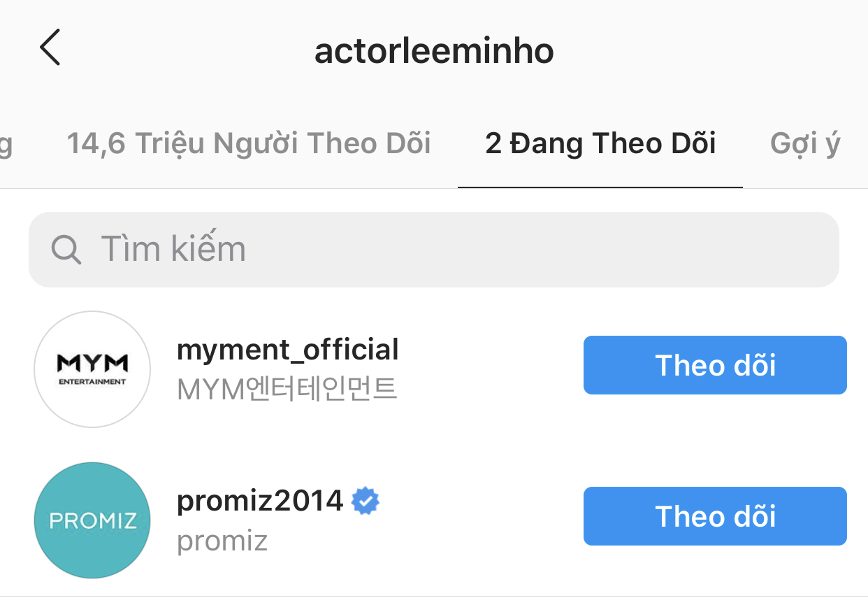
Task: Go back using the left arrow
Action: [50, 48]
